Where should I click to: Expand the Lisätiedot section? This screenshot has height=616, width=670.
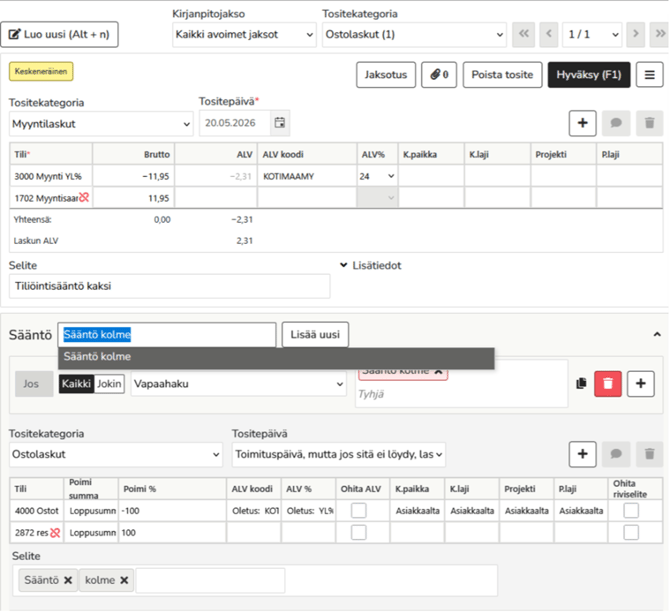(x=371, y=266)
